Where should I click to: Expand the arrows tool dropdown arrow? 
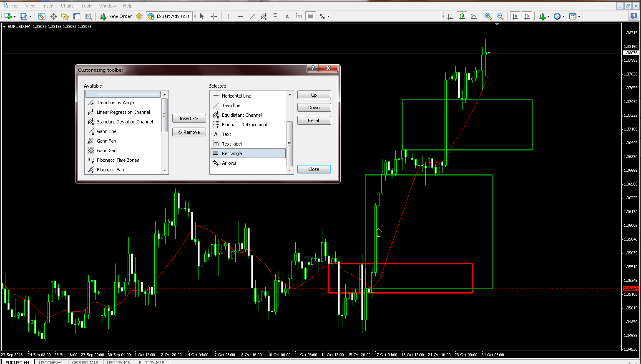329,17
